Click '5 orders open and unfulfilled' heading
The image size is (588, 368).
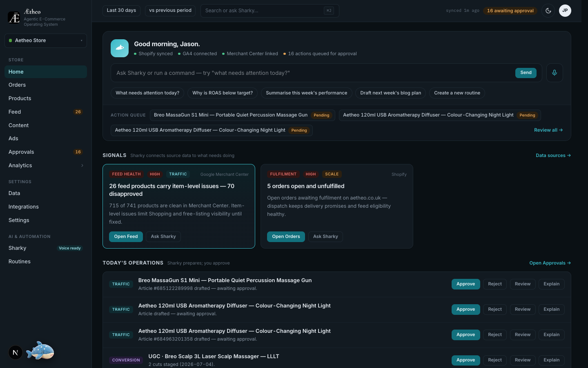click(306, 186)
